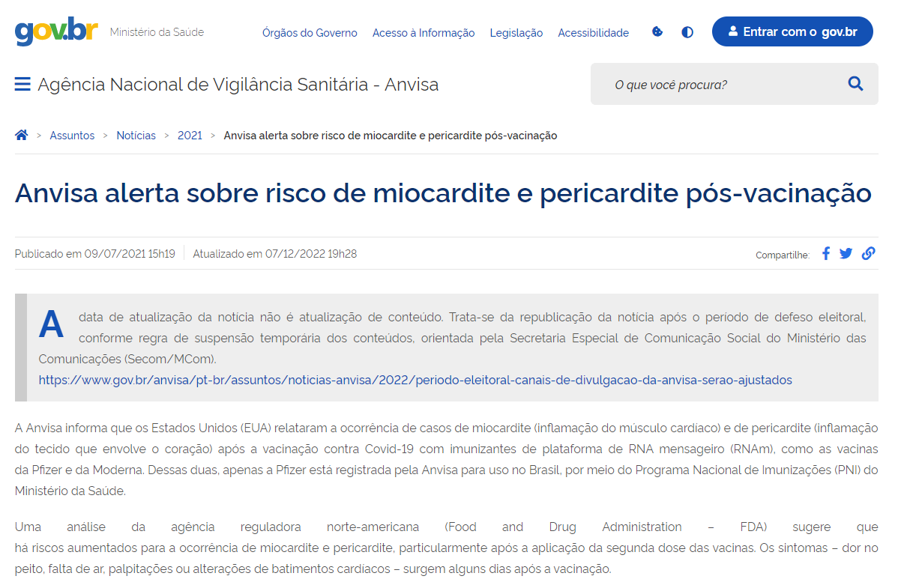Copy article link icon

pyautogui.click(x=868, y=253)
